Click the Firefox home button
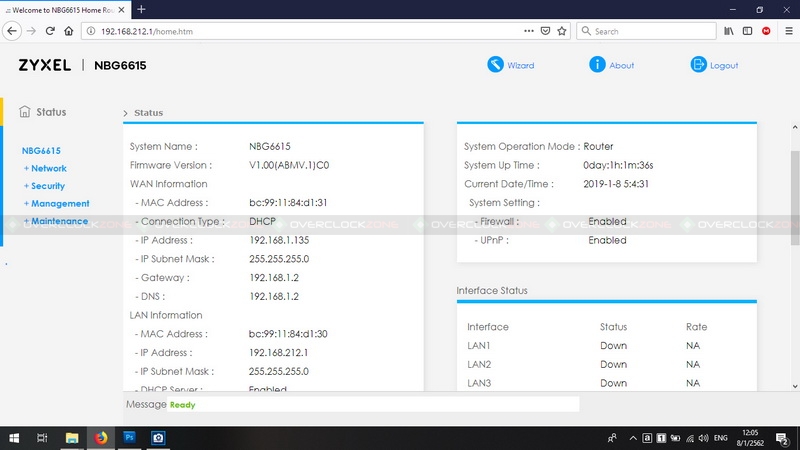Image resolution: width=800 pixels, height=450 pixels. point(68,31)
